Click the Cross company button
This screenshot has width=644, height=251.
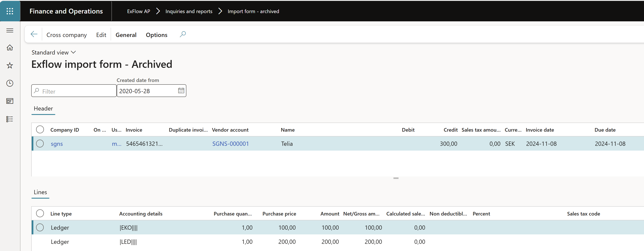66,35
